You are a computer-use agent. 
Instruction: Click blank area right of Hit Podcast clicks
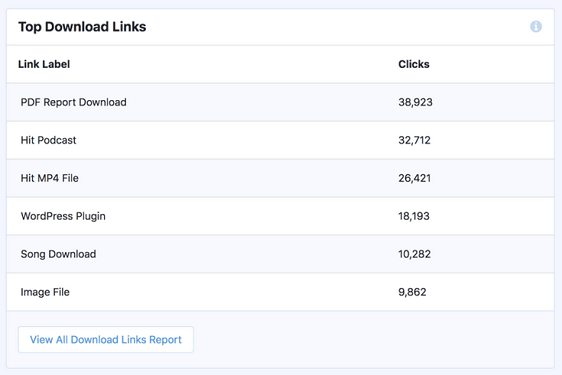coord(493,140)
